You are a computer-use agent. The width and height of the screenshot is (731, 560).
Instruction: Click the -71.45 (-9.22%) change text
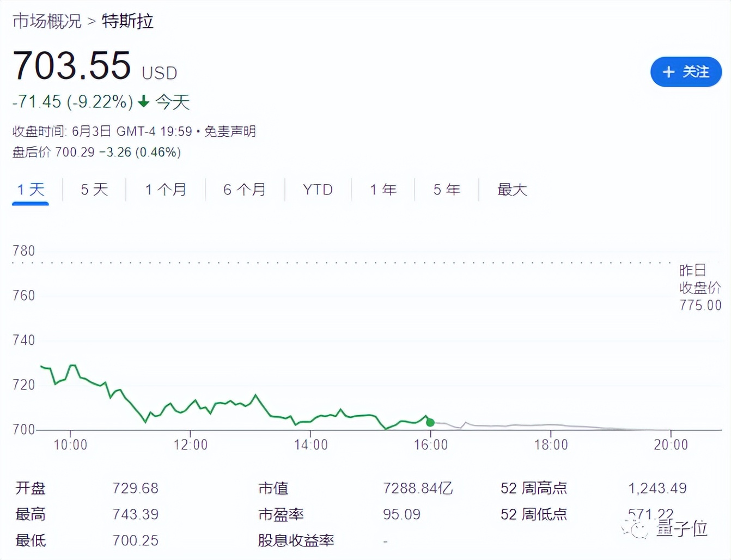click(73, 101)
